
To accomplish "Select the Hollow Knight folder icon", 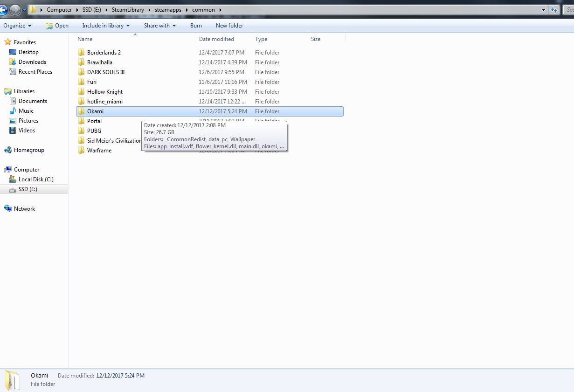I will [81, 91].
